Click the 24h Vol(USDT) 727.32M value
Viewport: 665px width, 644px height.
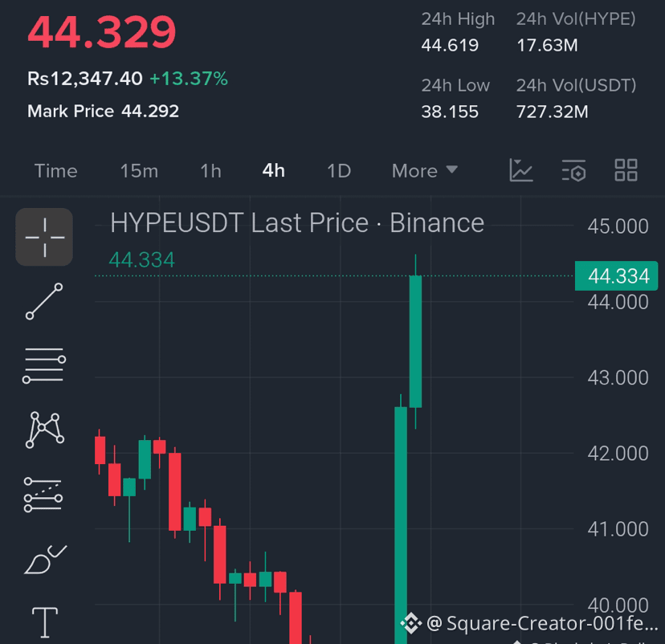553,112
